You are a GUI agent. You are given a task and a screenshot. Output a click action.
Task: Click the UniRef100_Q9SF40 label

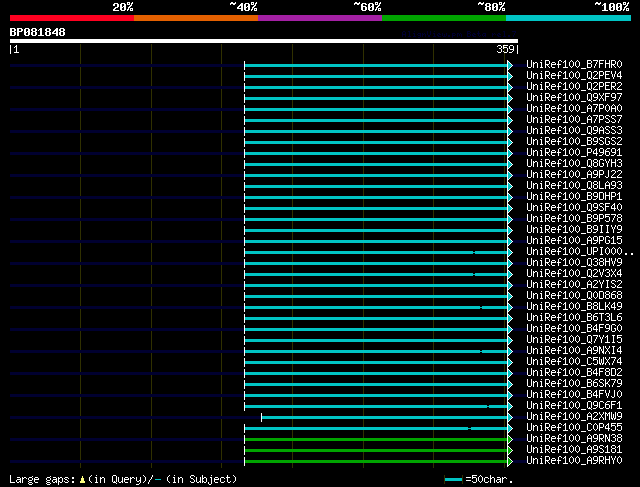click(x=574, y=208)
